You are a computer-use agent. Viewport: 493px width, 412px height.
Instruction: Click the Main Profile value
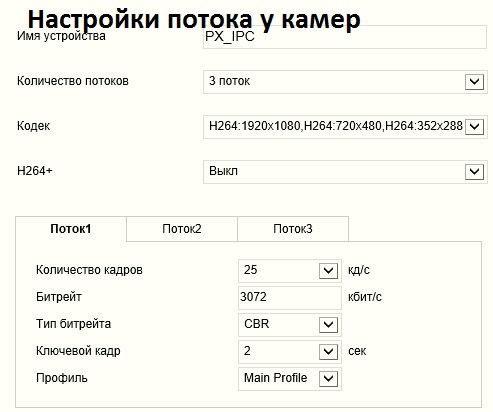[x=275, y=378]
